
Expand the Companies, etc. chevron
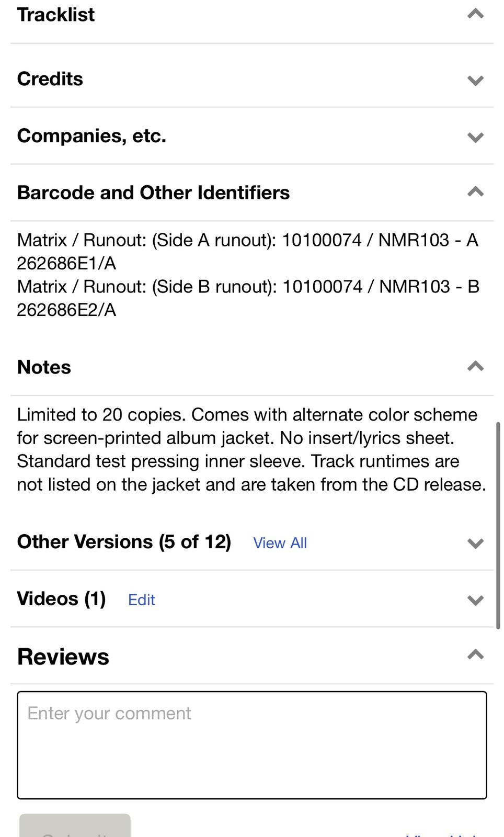475,137
